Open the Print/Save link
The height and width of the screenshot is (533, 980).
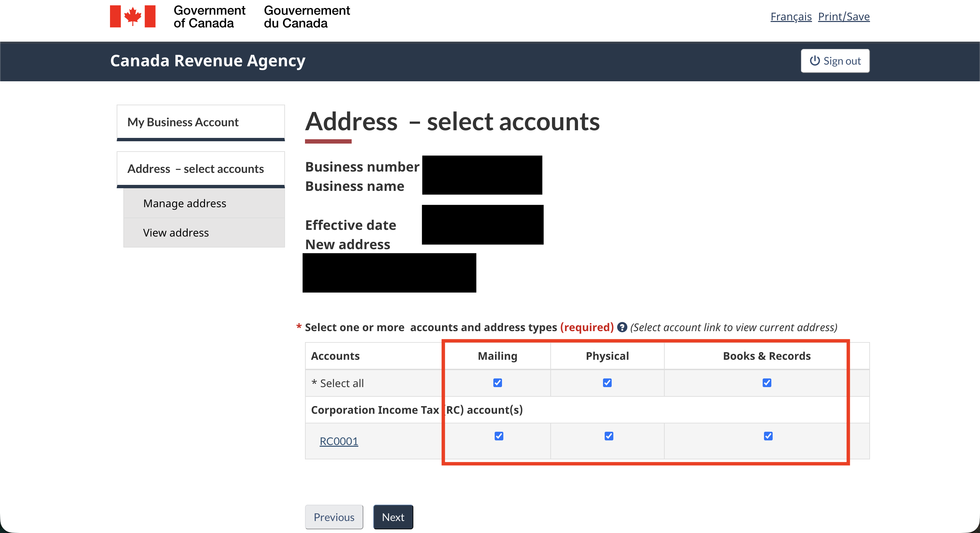click(x=844, y=16)
